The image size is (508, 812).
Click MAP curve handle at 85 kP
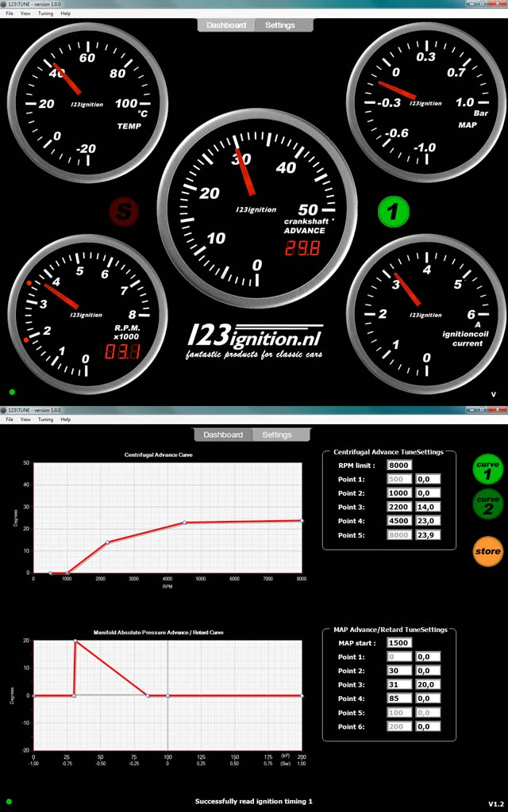tap(148, 695)
